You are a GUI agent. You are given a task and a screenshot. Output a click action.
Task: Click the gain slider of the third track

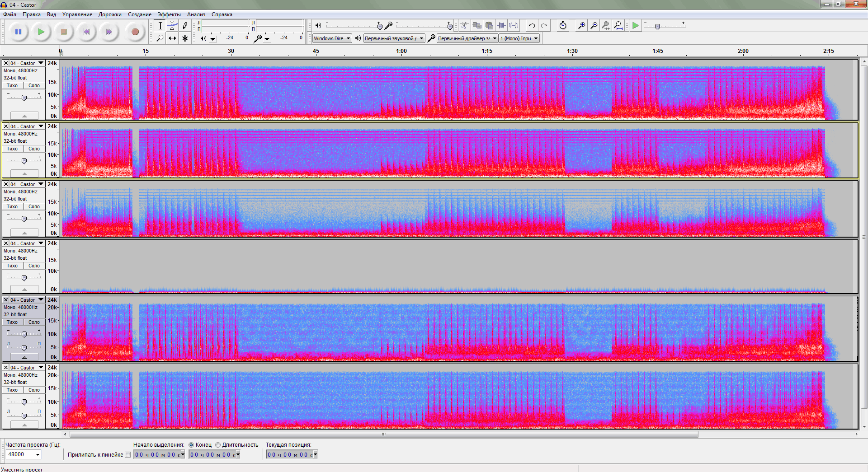(24, 218)
